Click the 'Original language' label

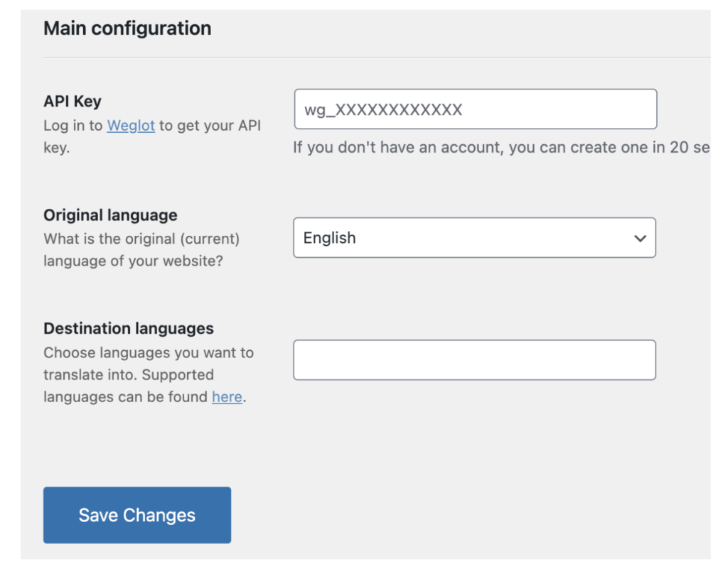[110, 215]
